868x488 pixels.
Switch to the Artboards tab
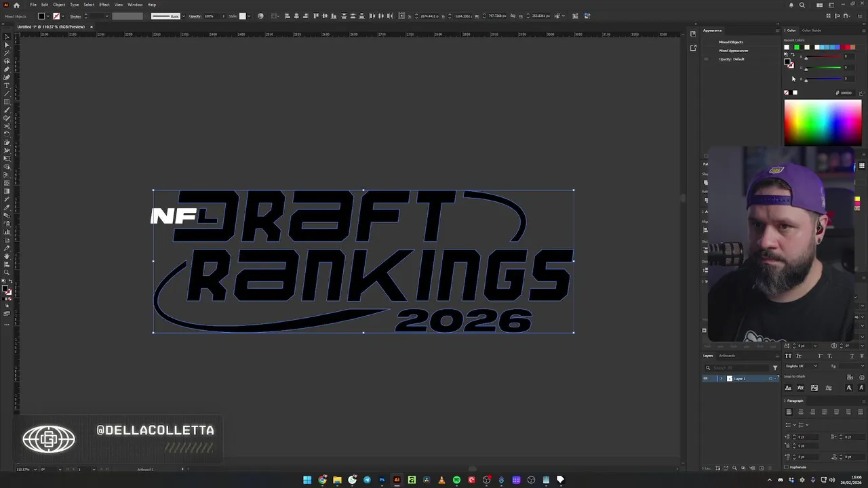point(726,356)
